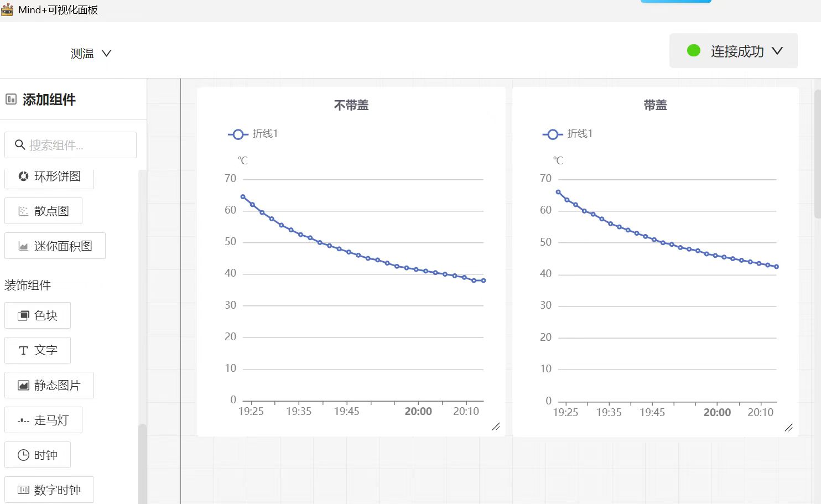
Task: Add the 静态图片 component
Action: (x=49, y=385)
